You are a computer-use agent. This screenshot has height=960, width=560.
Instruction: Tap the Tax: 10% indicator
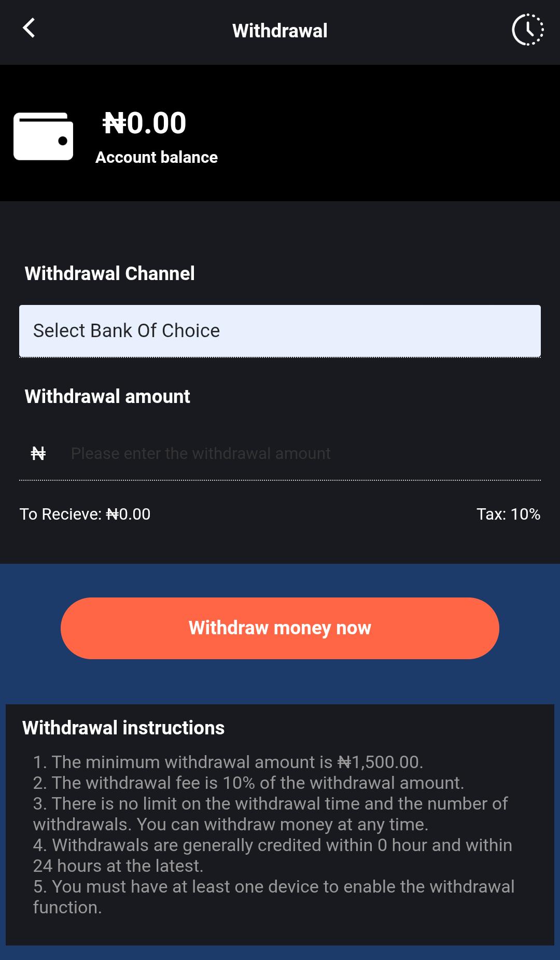click(509, 514)
